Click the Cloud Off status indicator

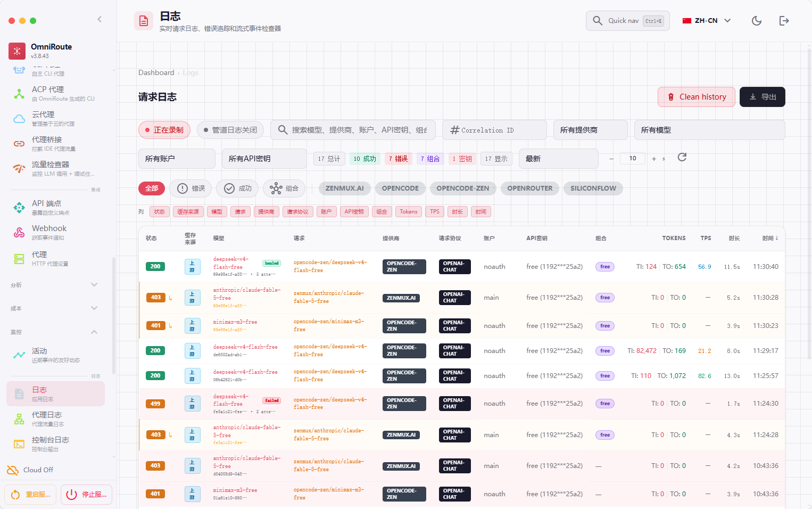coord(30,470)
